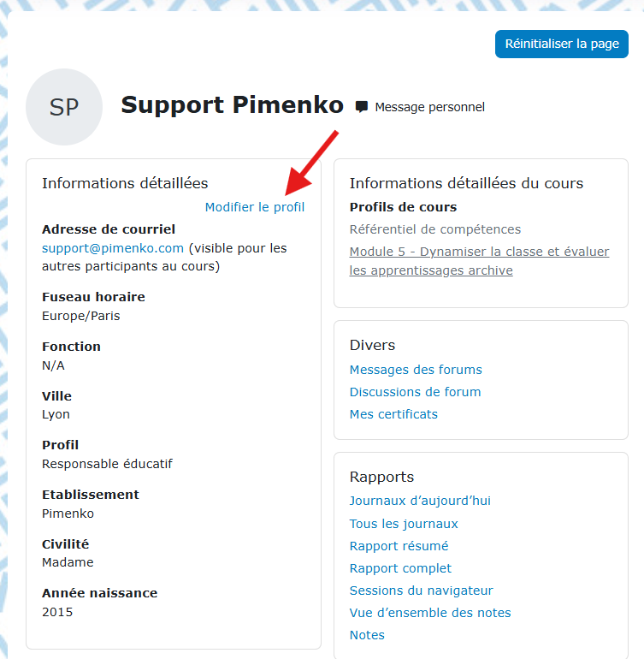Open Vue d'ensemble des notes
Viewport: 644px width, 659px height.
430,613
